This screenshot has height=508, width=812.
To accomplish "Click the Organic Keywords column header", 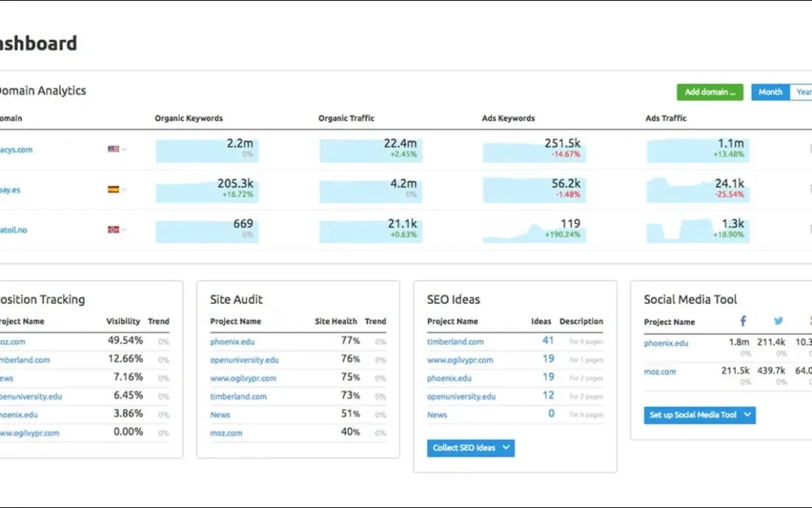I will point(189,118).
